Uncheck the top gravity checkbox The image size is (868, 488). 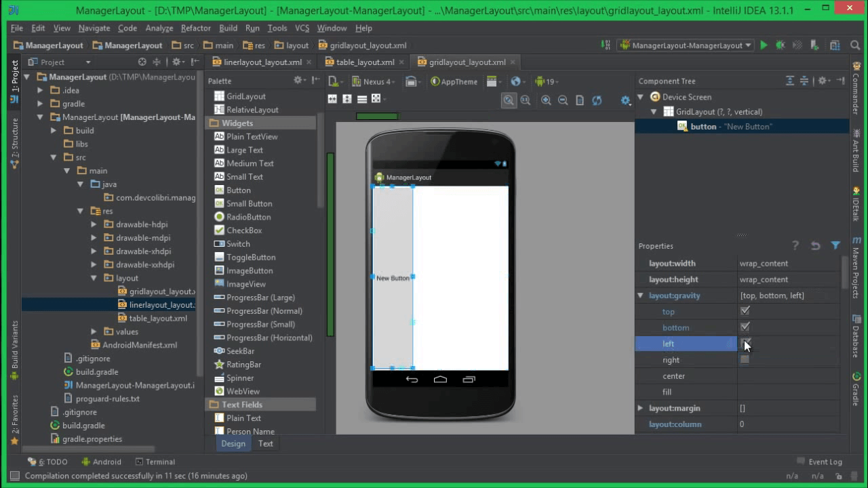coord(745,311)
